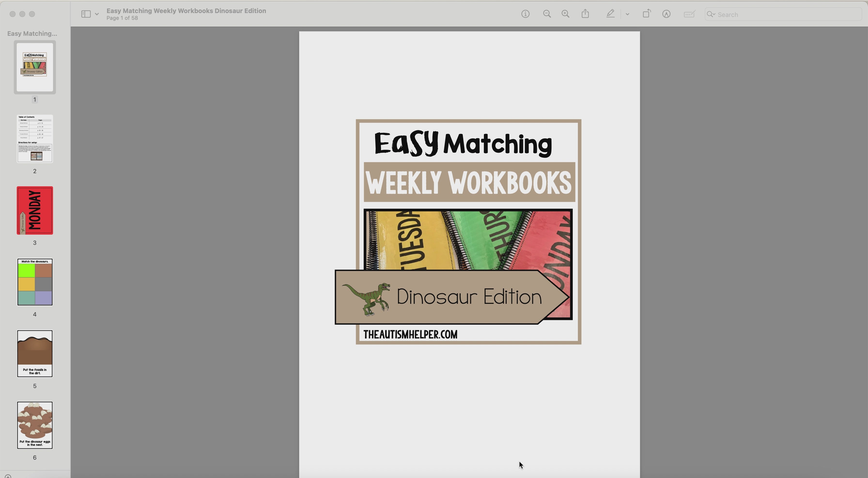This screenshot has width=868, height=478.
Task: Share the PDF document
Action: coord(585,14)
